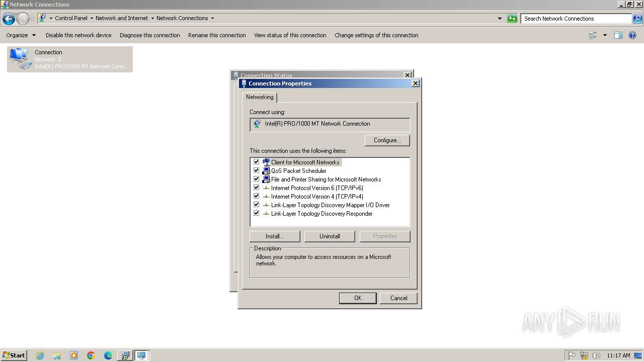
Task: Click the address bar location icon
Action: click(x=42, y=18)
